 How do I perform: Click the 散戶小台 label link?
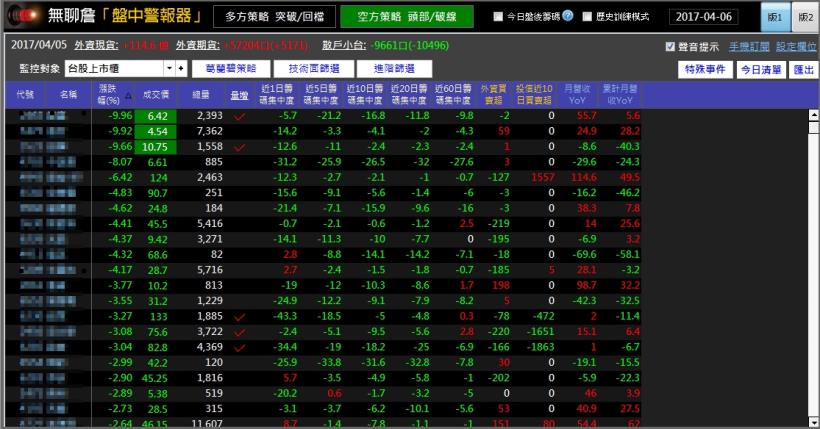pyautogui.click(x=344, y=46)
